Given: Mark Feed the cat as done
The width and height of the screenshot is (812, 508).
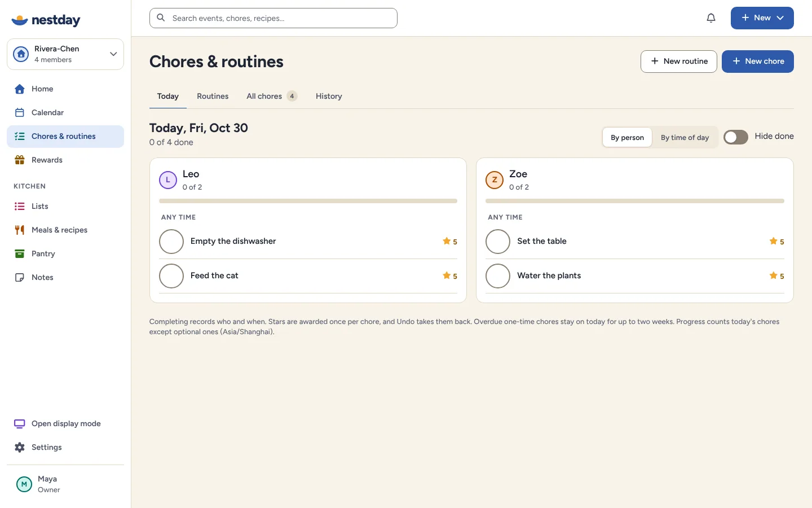Looking at the screenshot, I should (171, 276).
